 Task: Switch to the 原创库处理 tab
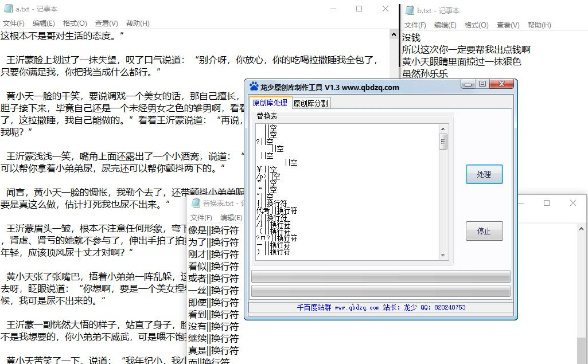pyautogui.click(x=270, y=103)
